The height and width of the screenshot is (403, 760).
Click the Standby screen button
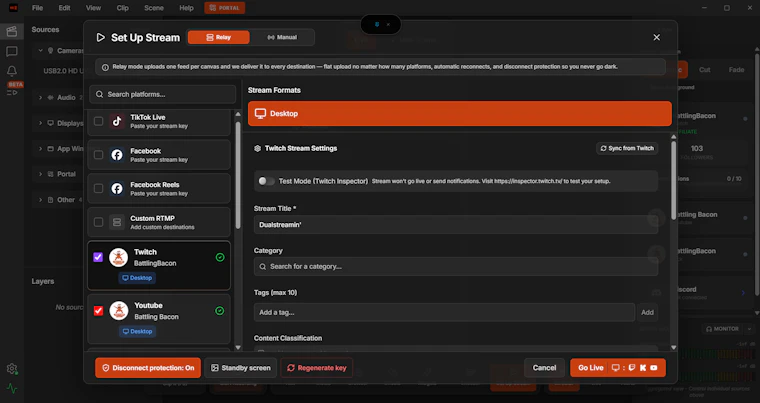240,368
